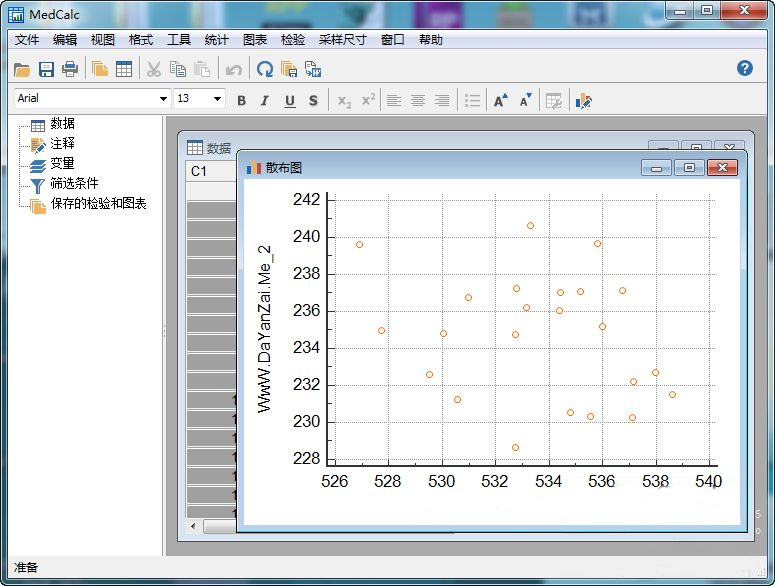775x586 pixels.
Task: Save data with the floppy disk icon
Action: [46, 70]
